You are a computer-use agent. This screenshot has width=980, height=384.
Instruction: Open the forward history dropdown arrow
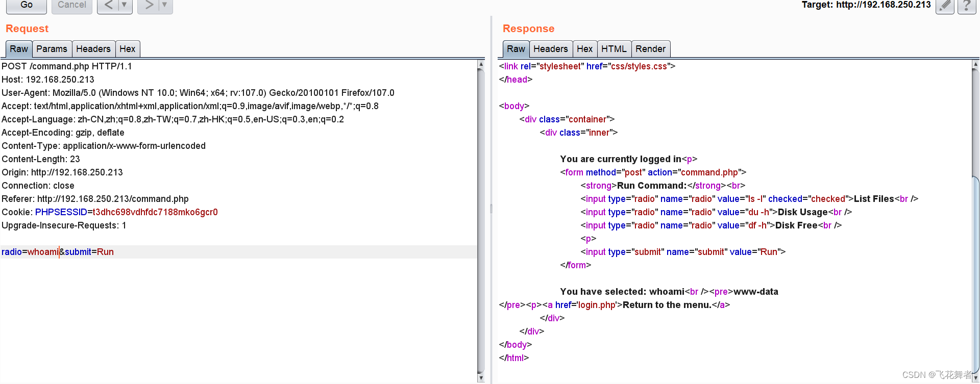click(x=165, y=5)
